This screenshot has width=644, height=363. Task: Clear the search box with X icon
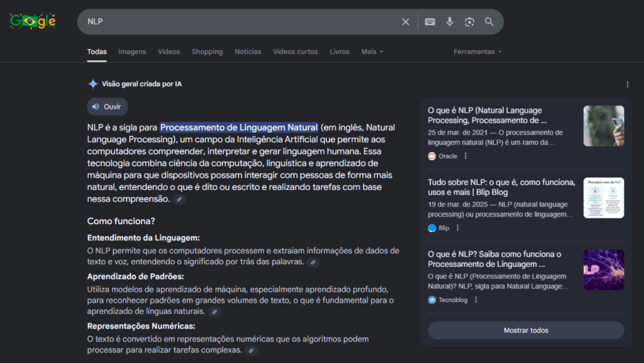tap(406, 22)
